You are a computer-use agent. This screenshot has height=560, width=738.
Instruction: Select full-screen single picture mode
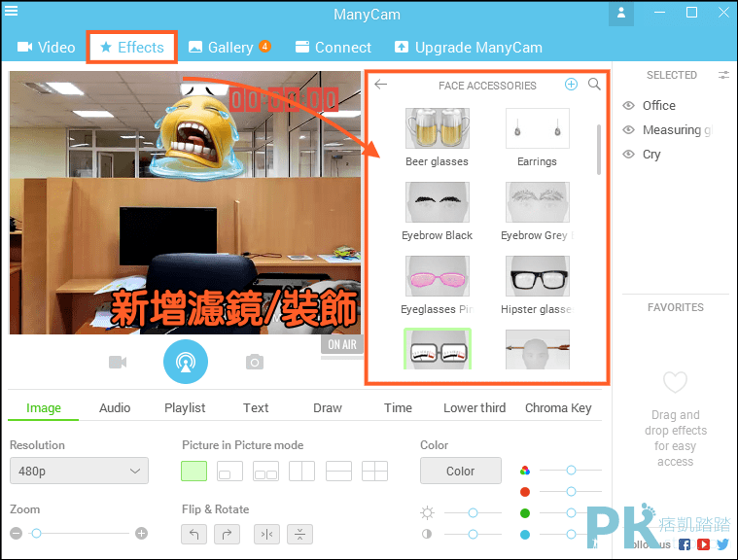(x=193, y=472)
